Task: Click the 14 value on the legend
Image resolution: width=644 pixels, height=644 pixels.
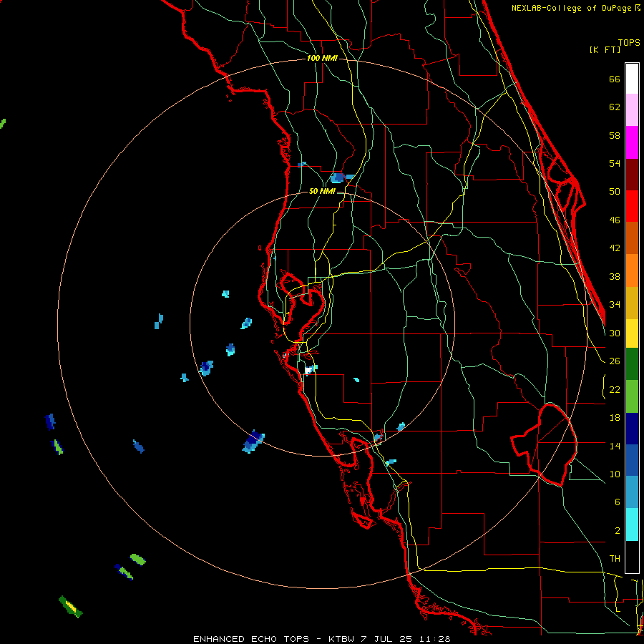Action: 615,446
